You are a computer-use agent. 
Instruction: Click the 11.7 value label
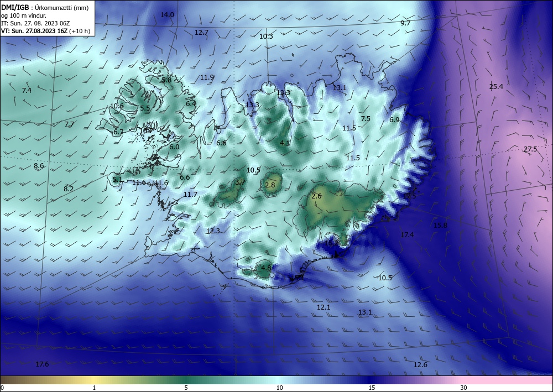[x=190, y=194]
